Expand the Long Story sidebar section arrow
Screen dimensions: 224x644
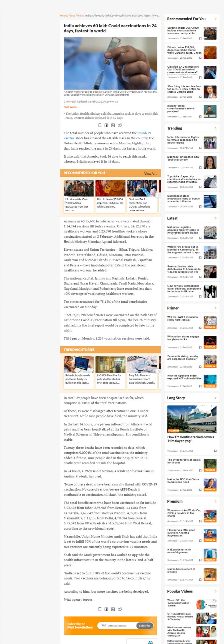click(215, 398)
